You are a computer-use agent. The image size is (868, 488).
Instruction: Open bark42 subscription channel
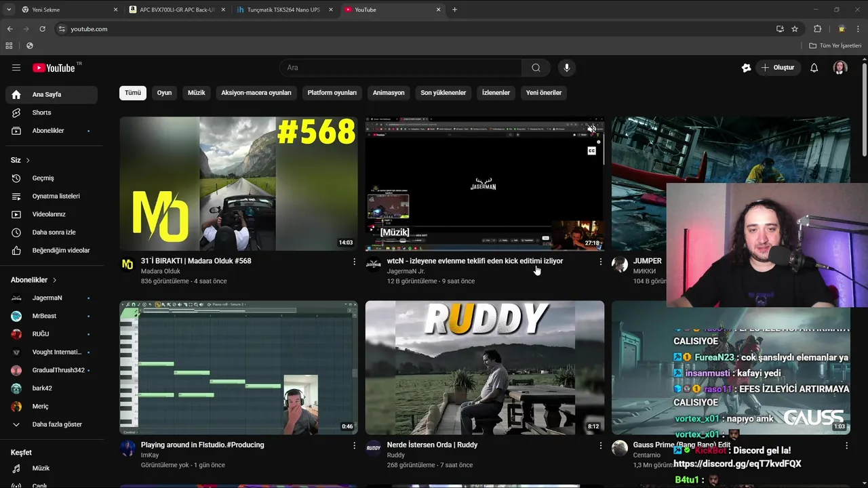(52, 388)
